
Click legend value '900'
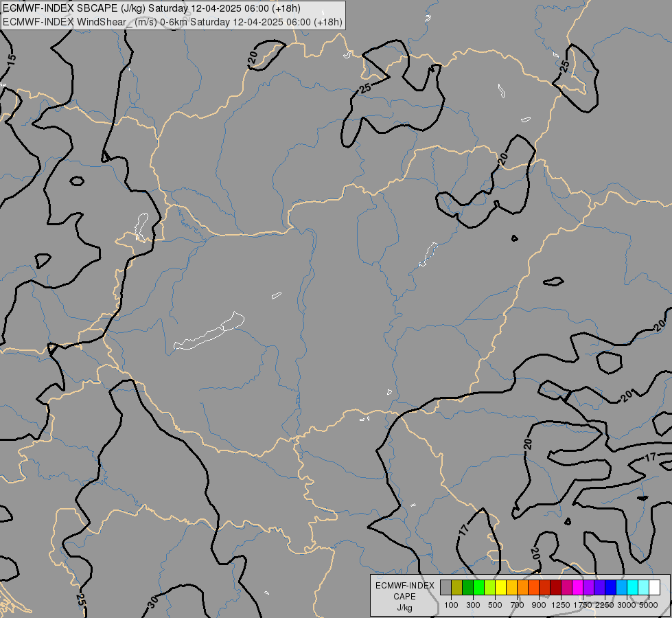(539, 605)
